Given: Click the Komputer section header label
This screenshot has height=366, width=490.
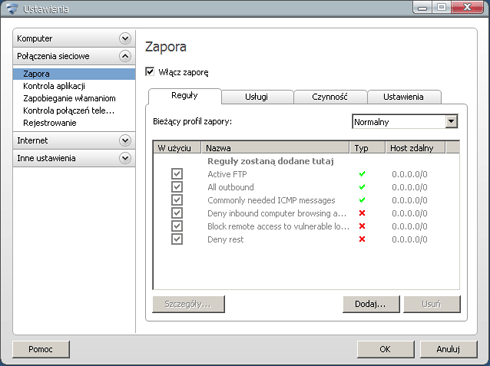Looking at the screenshot, I should click(35, 39).
